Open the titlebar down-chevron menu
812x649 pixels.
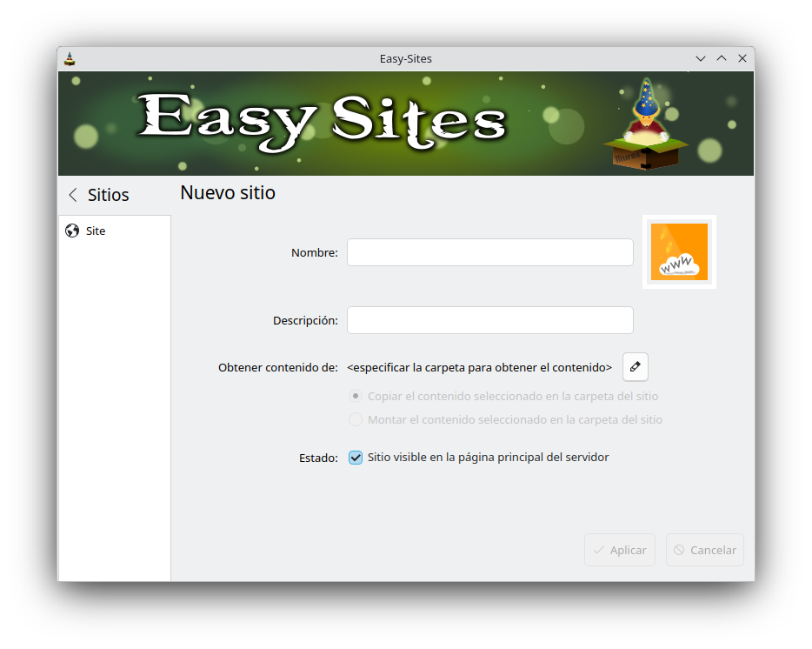701,58
